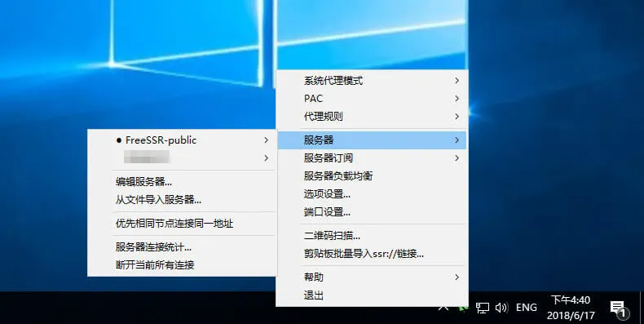Choose 编辑服务器... entry
Screen dimensions: 644x324
pyautogui.click(x=183, y=182)
